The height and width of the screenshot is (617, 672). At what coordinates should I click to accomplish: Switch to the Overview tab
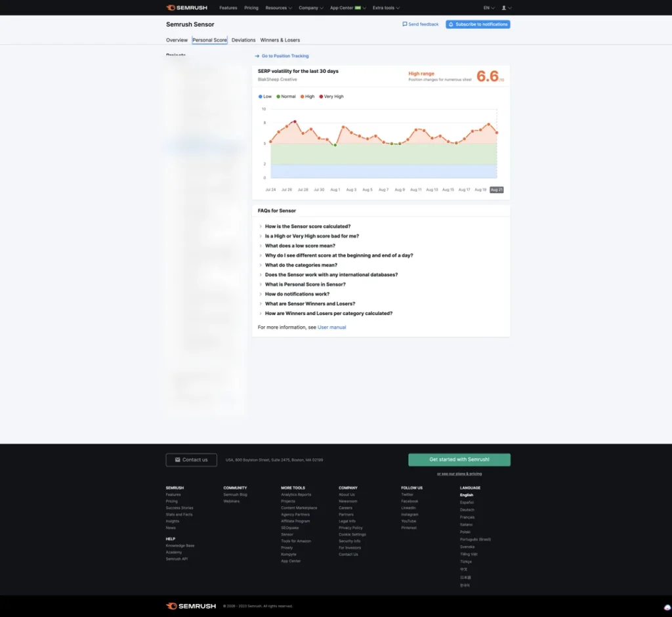coord(177,40)
